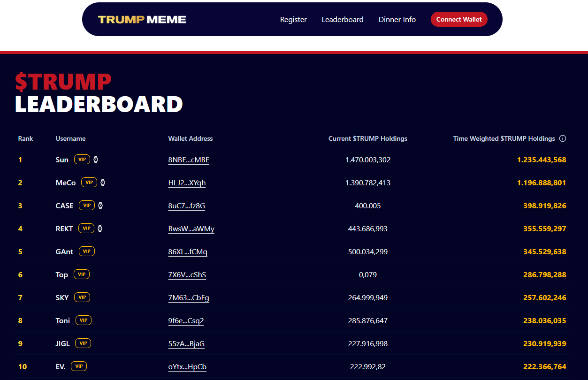Click the Connect Wallet button

click(459, 19)
